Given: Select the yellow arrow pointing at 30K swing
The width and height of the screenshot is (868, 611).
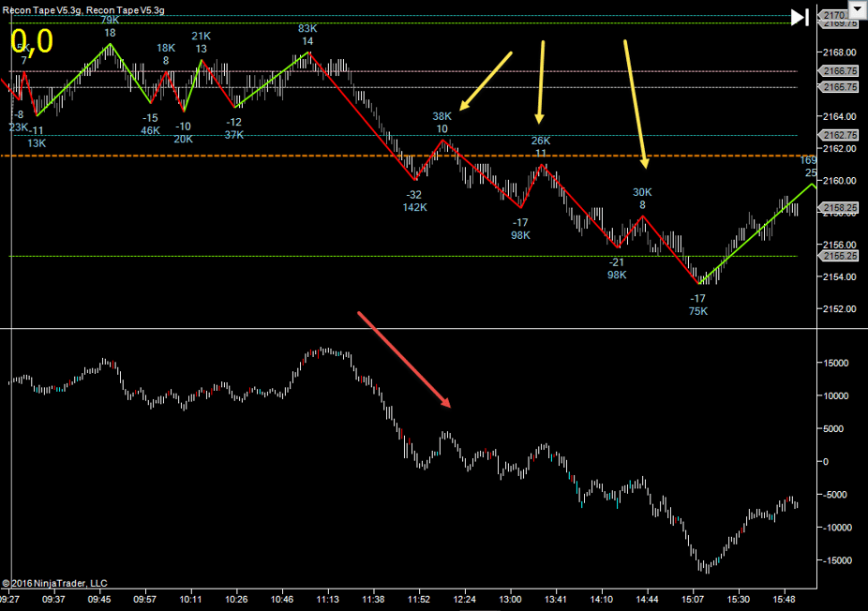Looking at the screenshot, I should 636,103.
